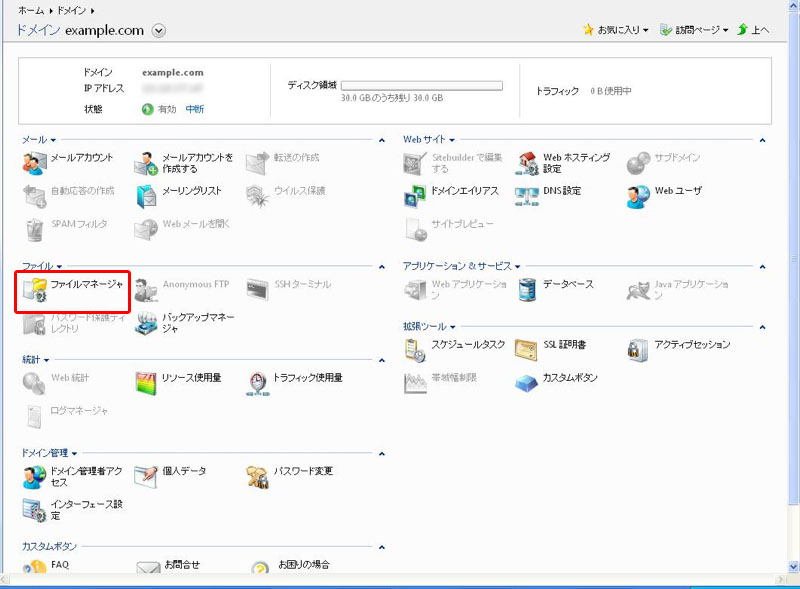Click the greyed Sitebuilder で編集する icon
800x589 pixels.
click(x=415, y=163)
